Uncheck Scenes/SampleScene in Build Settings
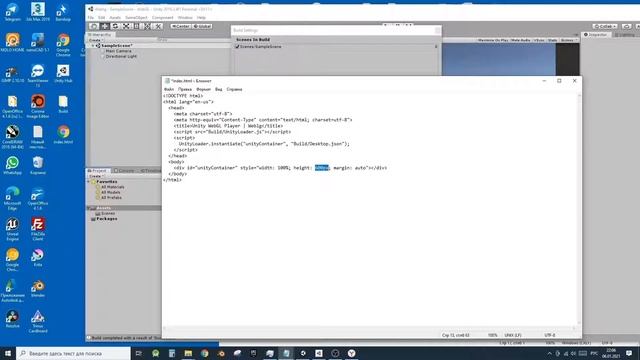The image size is (640, 360). (x=237, y=47)
